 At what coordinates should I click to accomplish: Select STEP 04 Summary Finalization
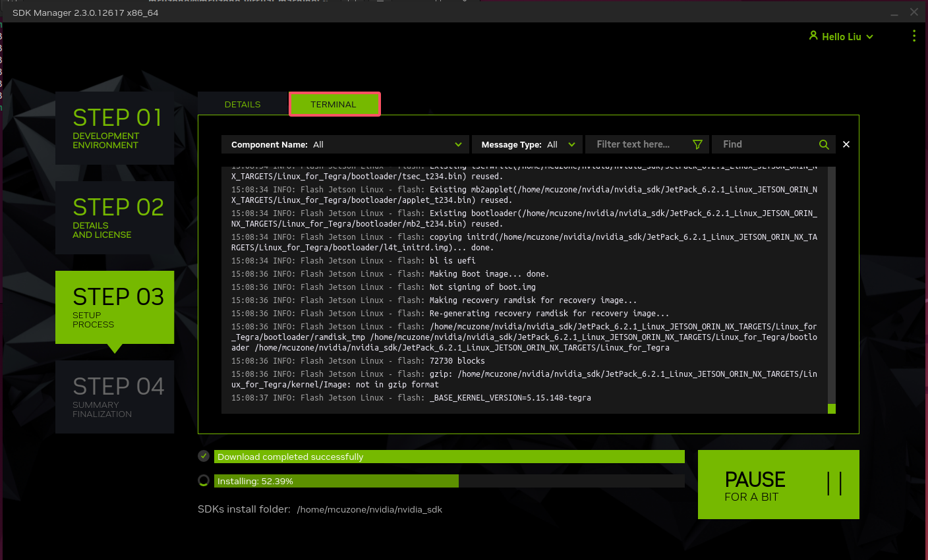point(115,397)
